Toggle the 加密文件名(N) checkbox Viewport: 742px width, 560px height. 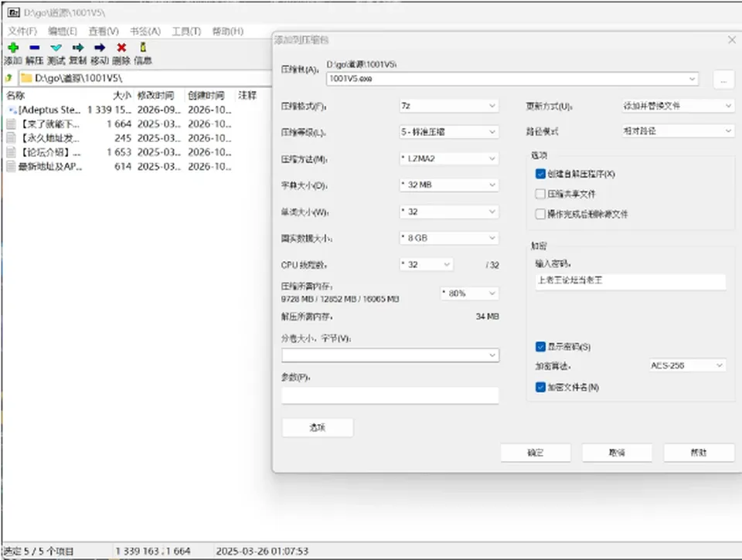(x=540, y=387)
